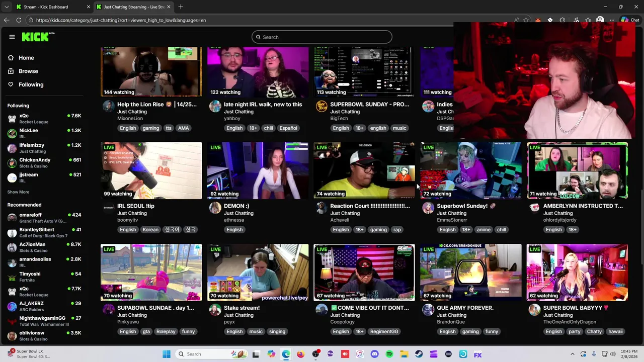
Task: Select hawaii tag under SUPER BOWL BABYYY
Action: coord(615,332)
